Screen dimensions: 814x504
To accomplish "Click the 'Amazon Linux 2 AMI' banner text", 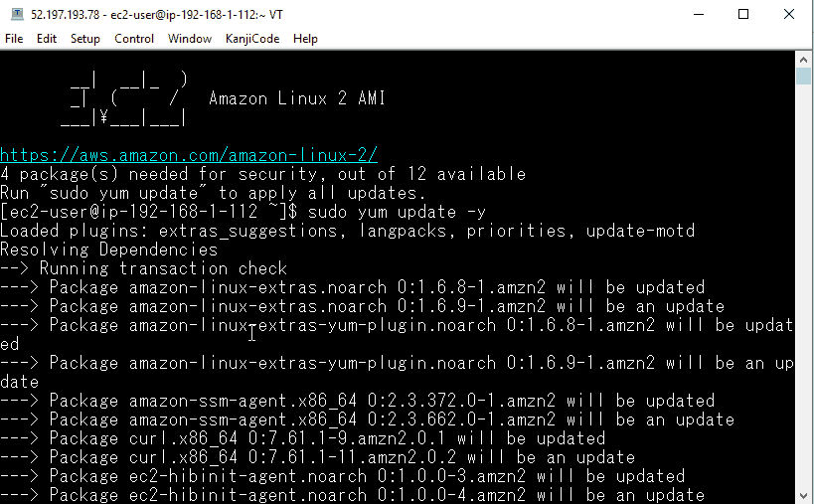I will click(x=296, y=98).
